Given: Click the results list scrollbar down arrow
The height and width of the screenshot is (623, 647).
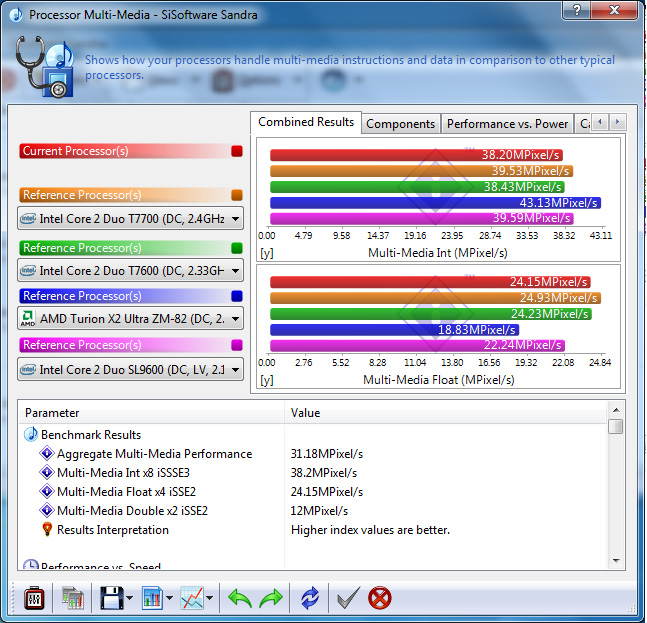Looking at the screenshot, I should tap(616, 560).
